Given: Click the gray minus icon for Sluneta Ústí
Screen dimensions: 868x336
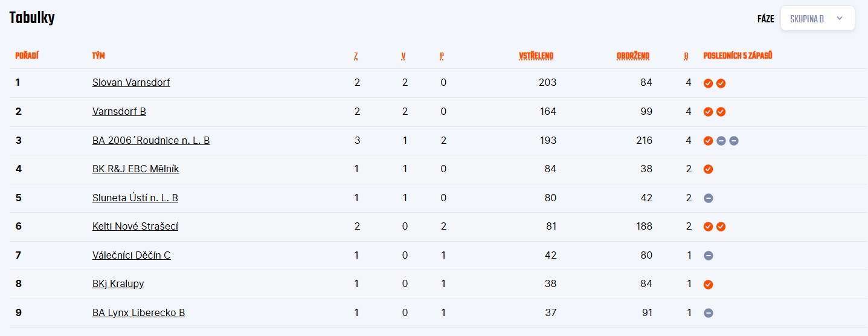Looking at the screenshot, I should (708, 198).
